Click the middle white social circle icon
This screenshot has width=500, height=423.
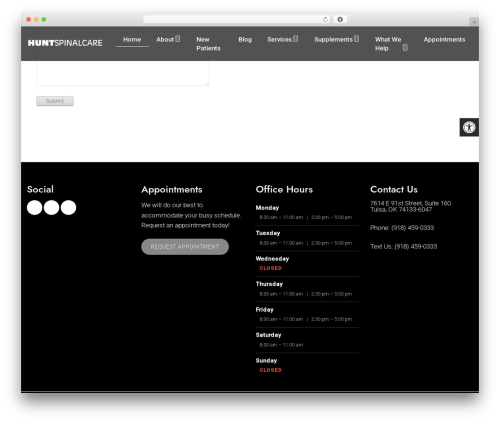point(51,207)
